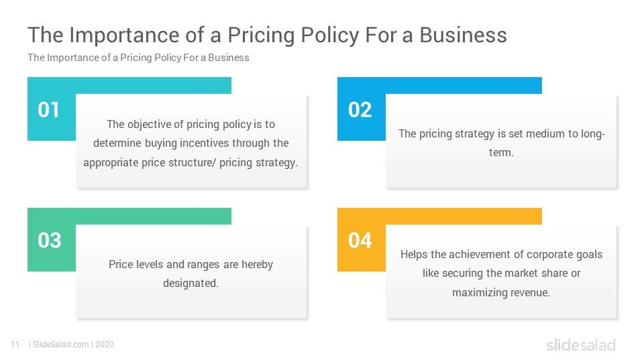
Task: Click the SlideSalad.com | 2020 footer text
Action: (x=72, y=345)
